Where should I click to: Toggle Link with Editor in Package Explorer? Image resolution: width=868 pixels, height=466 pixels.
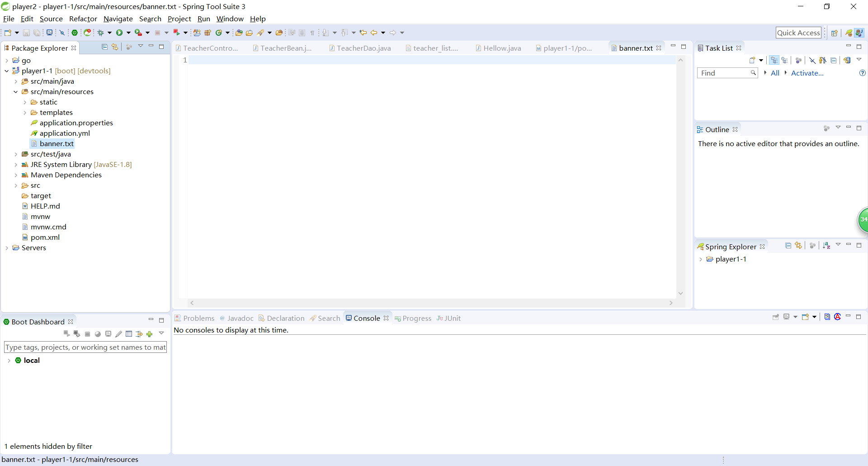point(115,47)
